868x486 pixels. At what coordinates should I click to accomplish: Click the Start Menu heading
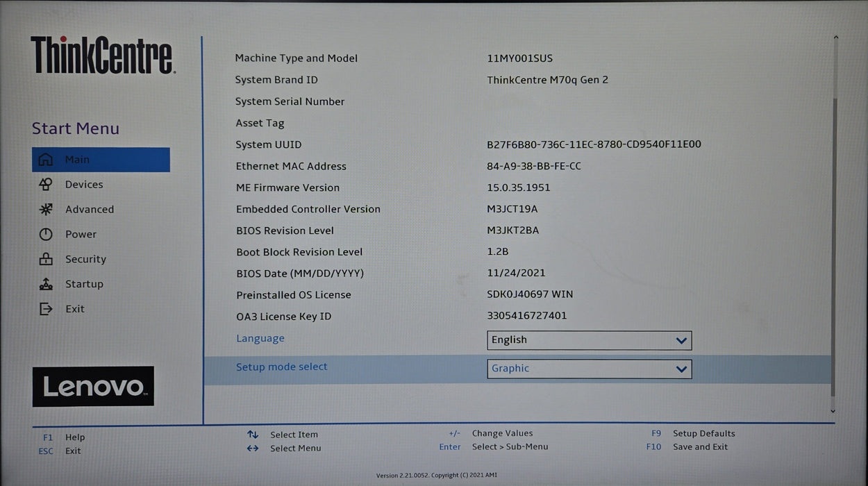point(75,128)
